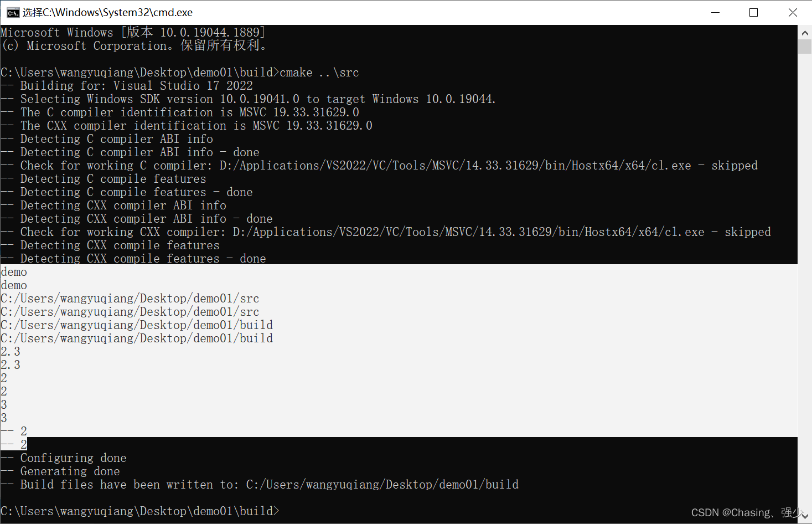Click the 'Configuring done' line
812x524 pixels.
click(64, 458)
